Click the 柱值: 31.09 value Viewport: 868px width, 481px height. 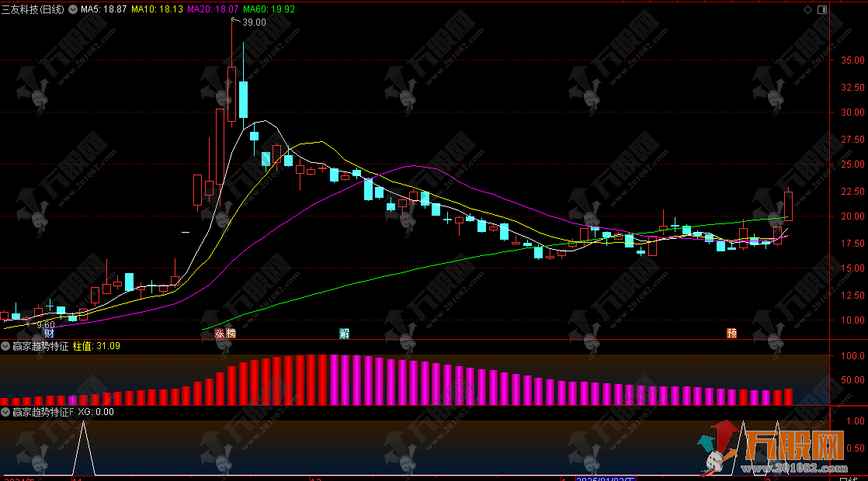pos(96,346)
